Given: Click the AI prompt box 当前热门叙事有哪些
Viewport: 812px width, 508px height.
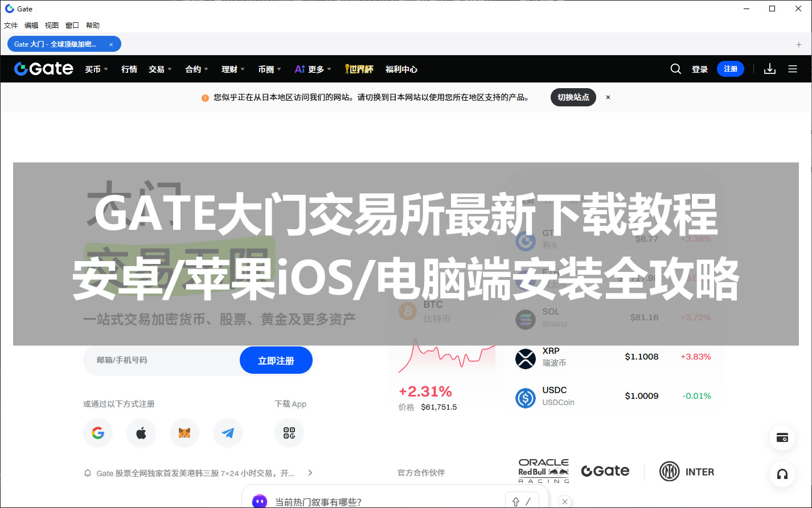Looking at the screenshot, I should (x=319, y=502).
